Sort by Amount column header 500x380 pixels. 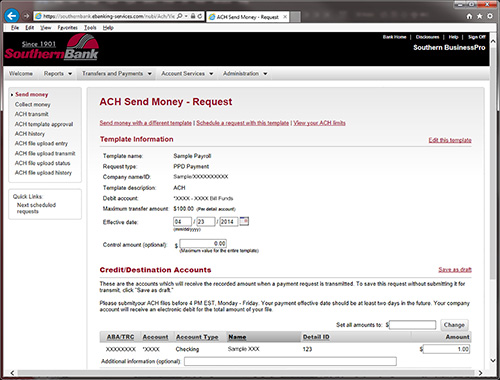tap(457, 337)
